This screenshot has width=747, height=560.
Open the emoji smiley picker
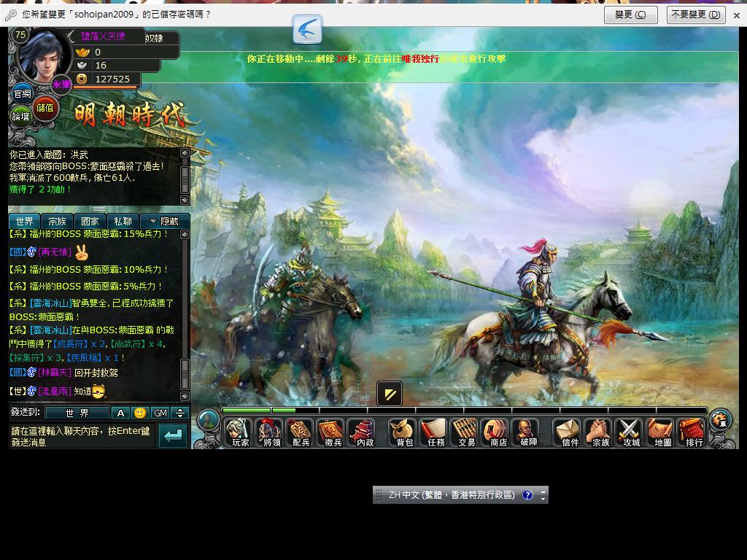(x=139, y=413)
